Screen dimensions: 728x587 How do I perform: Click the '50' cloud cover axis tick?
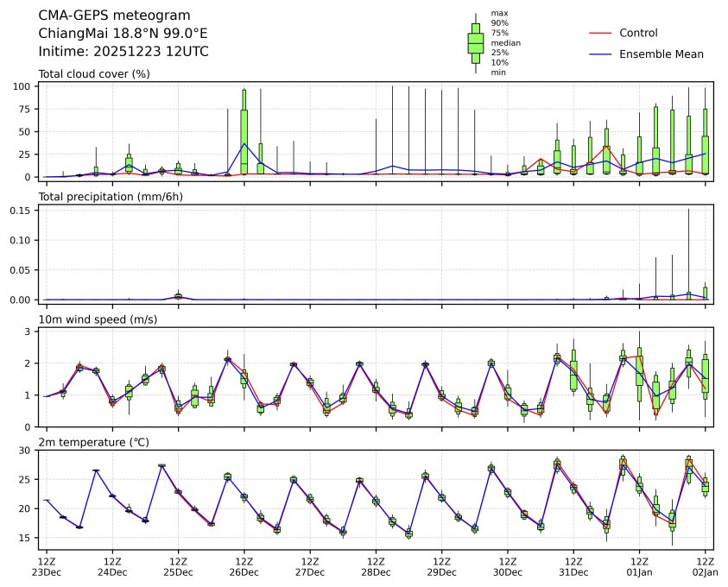click(24, 132)
